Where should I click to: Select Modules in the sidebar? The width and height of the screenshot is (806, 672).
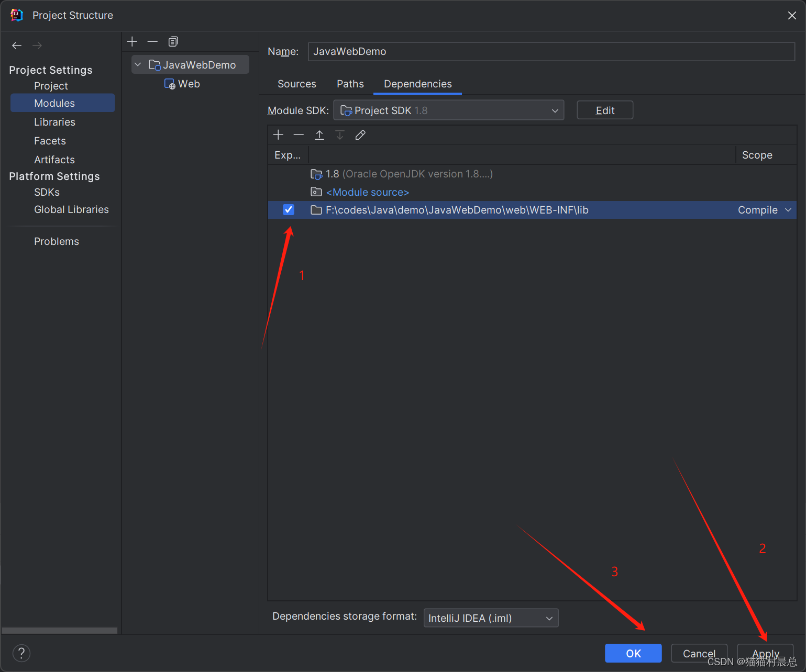click(63, 103)
